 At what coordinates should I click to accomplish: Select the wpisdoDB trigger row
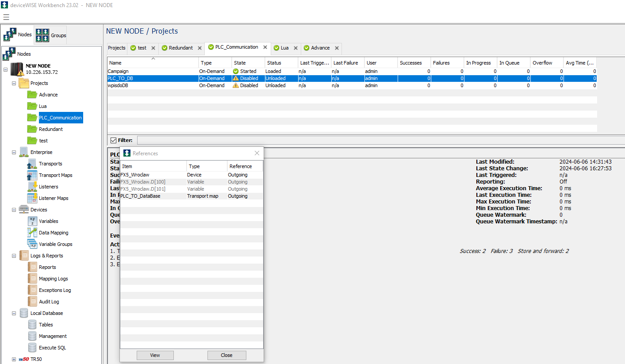(352, 85)
